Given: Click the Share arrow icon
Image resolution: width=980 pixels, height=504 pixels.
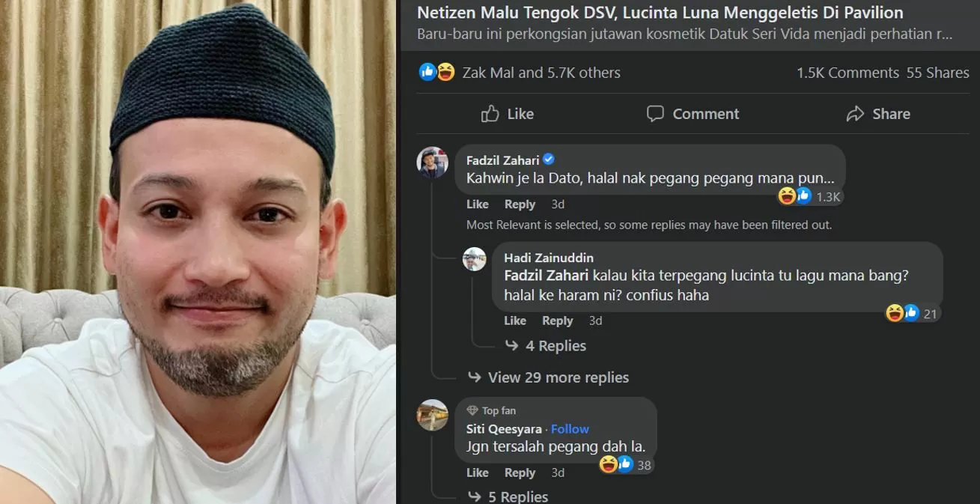Looking at the screenshot, I should pos(855,114).
